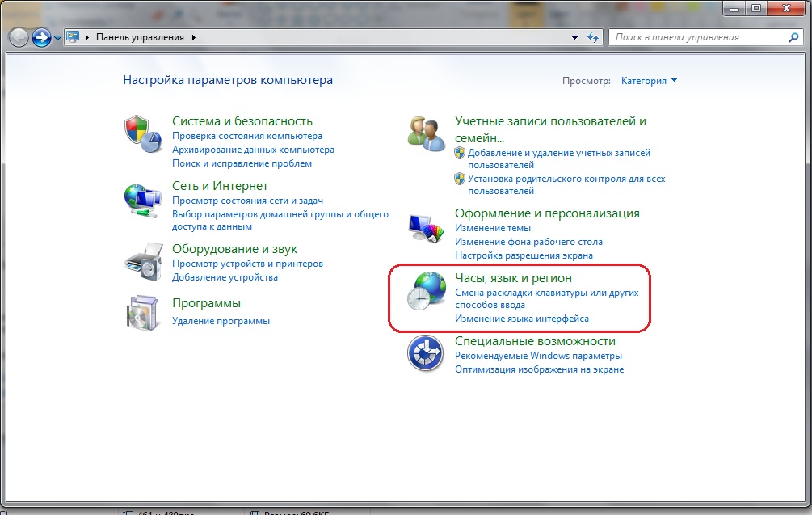
Task: Open the Сеть и Интернет category
Action: point(220,186)
